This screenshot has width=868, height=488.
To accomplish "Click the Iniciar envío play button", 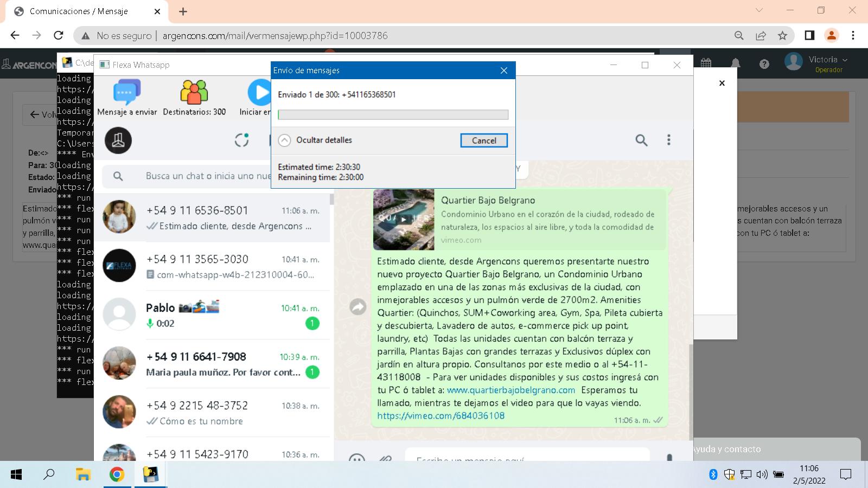I will (259, 93).
